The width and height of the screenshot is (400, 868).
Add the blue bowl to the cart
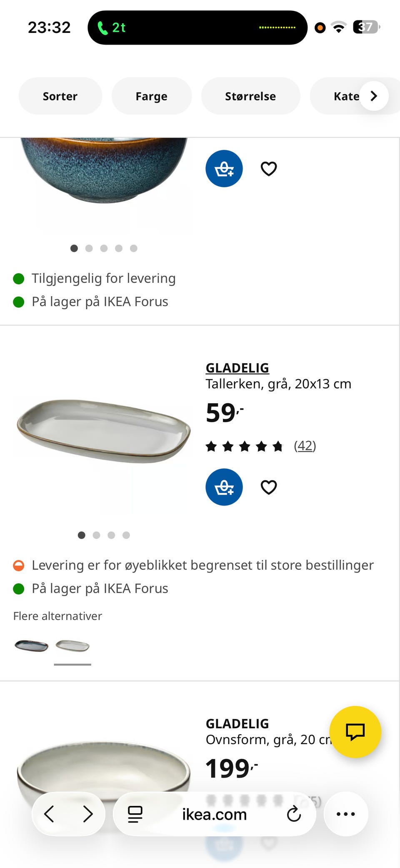click(224, 169)
